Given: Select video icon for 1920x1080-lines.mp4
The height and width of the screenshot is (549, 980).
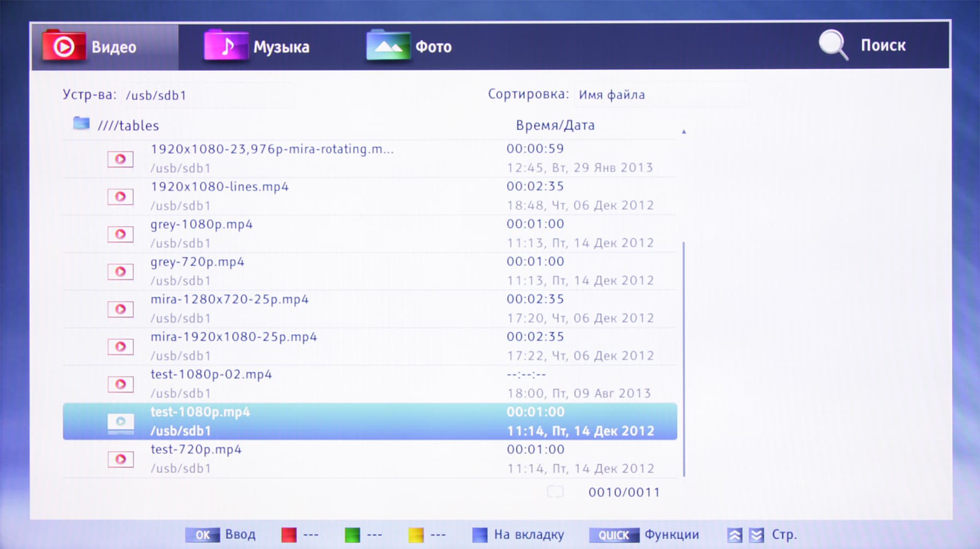Looking at the screenshot, I should coord(120,197).
